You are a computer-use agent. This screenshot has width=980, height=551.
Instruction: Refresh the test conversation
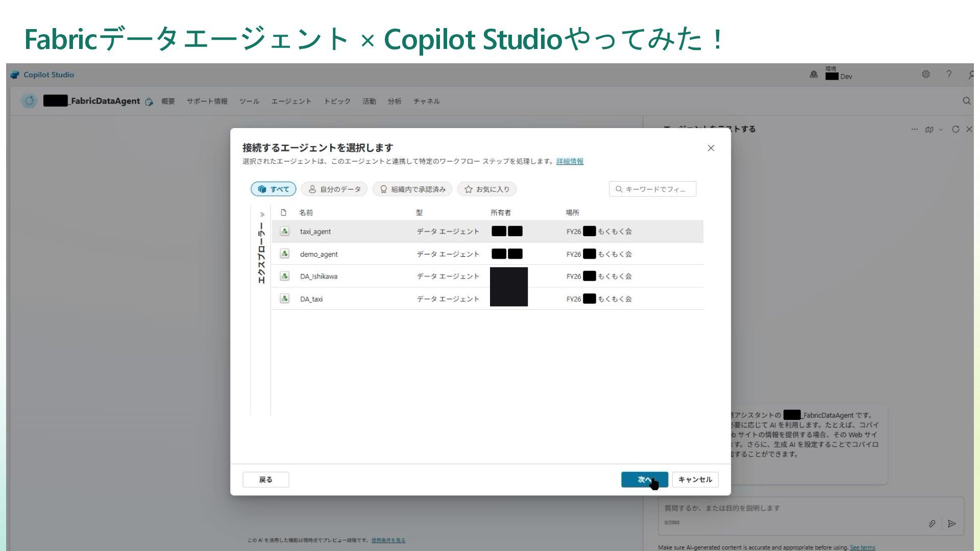[x=955, y=129]
